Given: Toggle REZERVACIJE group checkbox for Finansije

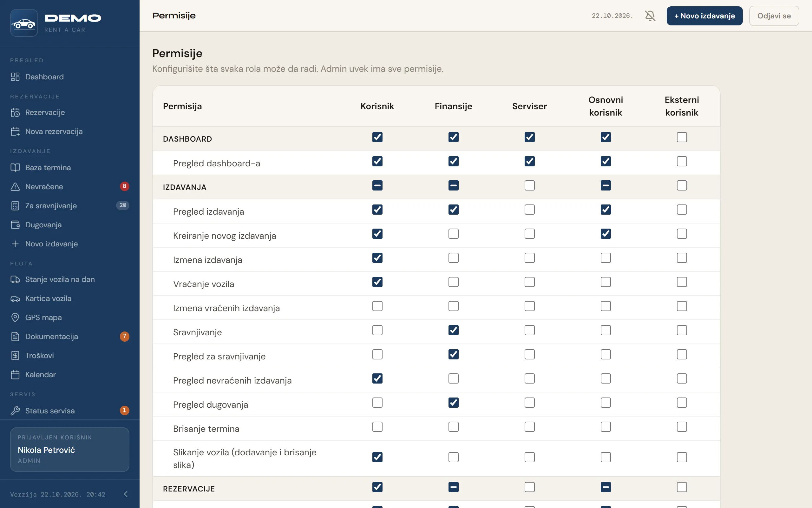Looking at the screenshot, I should point(453,487).
